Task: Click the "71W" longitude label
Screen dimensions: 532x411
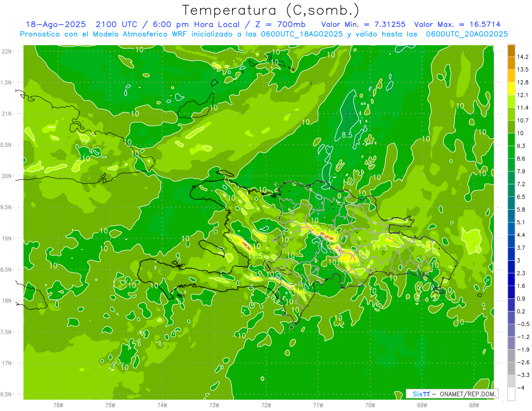Action: pyautogui.click(x=318, y=405)
